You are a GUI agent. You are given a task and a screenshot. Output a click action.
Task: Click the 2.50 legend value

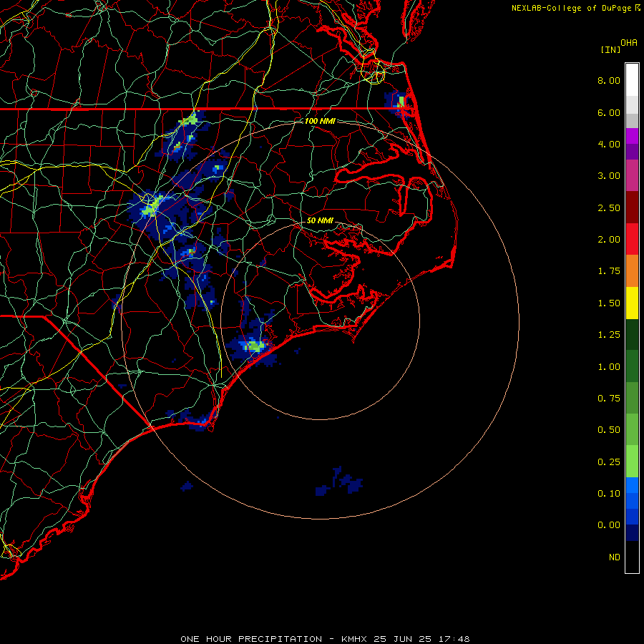[609, 208]
